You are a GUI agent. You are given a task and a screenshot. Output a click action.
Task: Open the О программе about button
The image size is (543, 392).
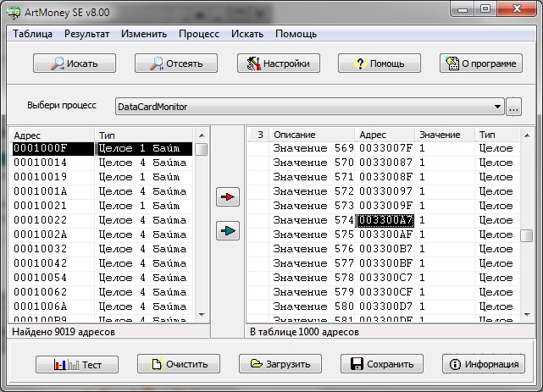(481, 63)
